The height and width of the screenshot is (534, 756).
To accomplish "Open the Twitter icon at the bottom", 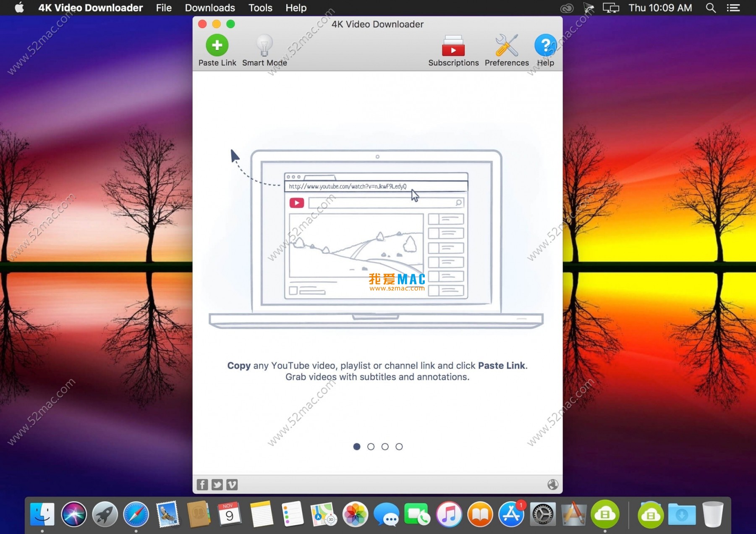I will pos(217,484).
